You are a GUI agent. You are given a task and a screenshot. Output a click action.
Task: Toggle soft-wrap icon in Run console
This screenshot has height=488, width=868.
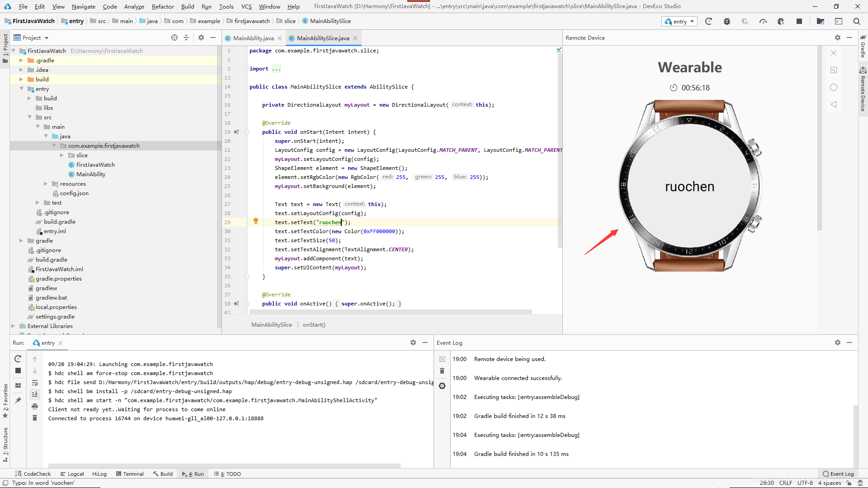35,383
